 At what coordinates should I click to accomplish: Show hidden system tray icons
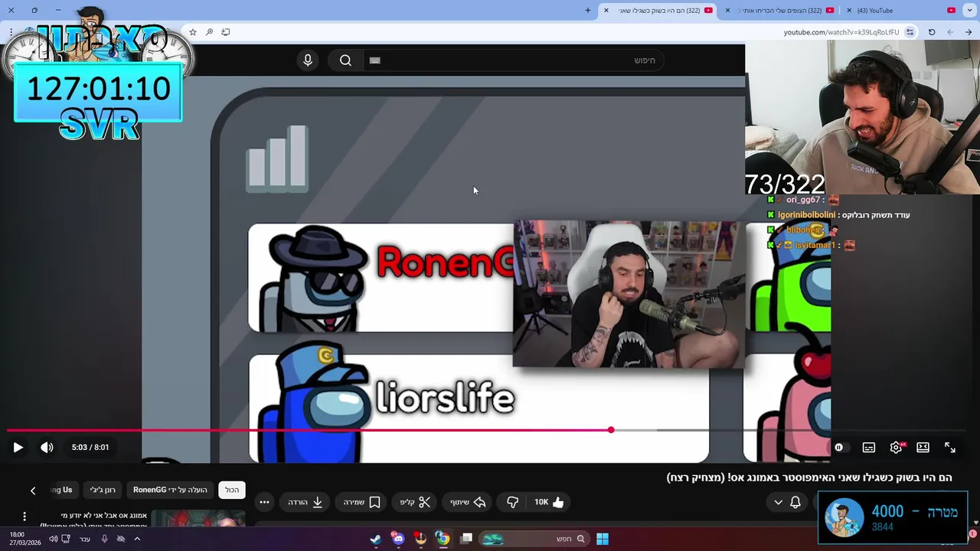pos(137,539)
